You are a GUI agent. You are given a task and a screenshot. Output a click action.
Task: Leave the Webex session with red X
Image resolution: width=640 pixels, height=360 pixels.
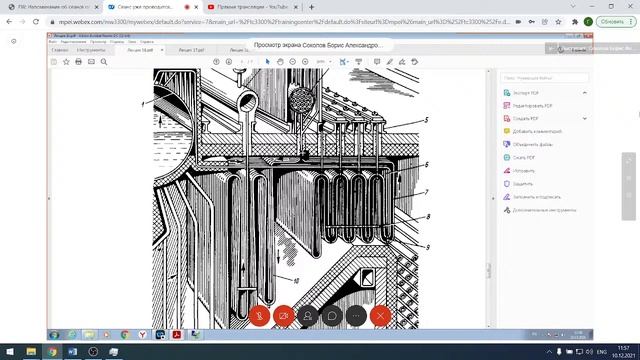(x=380, y=316)
